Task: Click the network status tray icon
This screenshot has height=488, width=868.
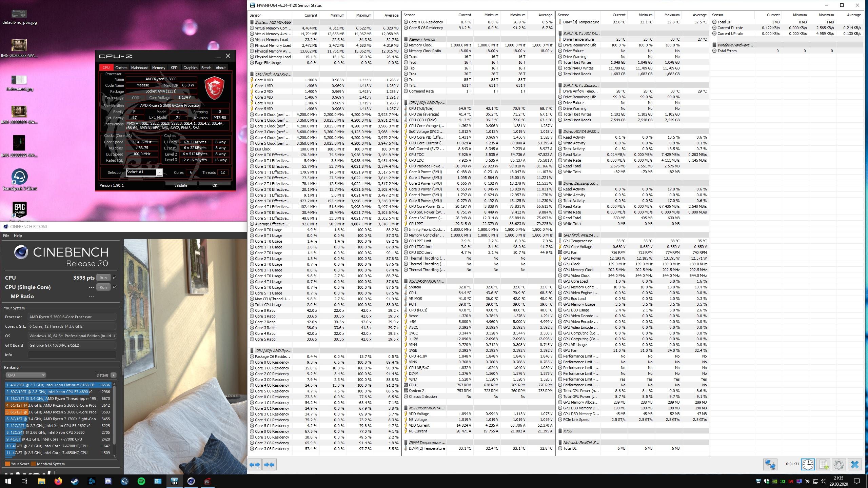Action: coord(815,481)
